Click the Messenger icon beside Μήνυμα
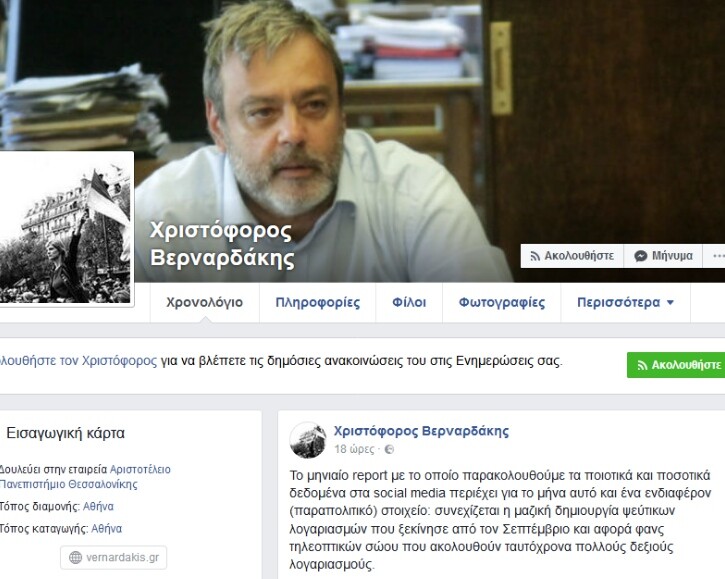Viewport: 725px width, 579px height. 640,256
